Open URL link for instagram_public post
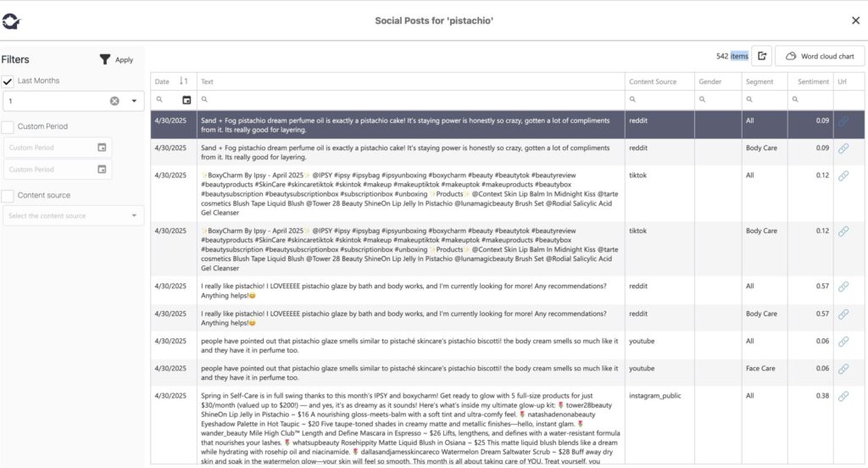This screenshot has width=868, height=468. click(843, 396)
